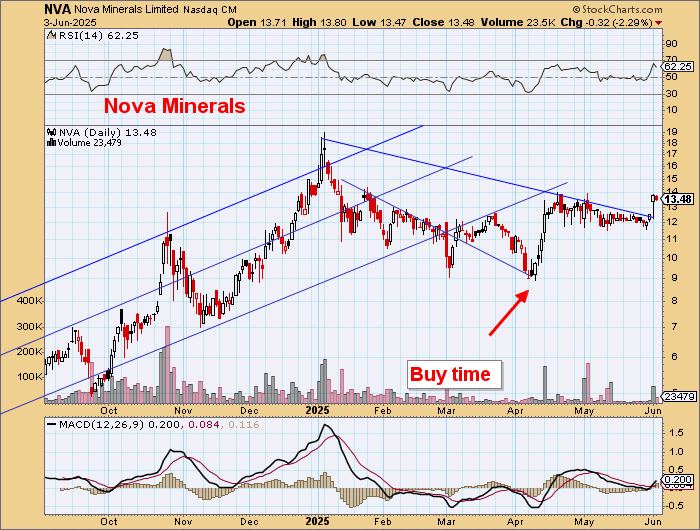Click the NVA (Daily) 13.48 legend

108,133
